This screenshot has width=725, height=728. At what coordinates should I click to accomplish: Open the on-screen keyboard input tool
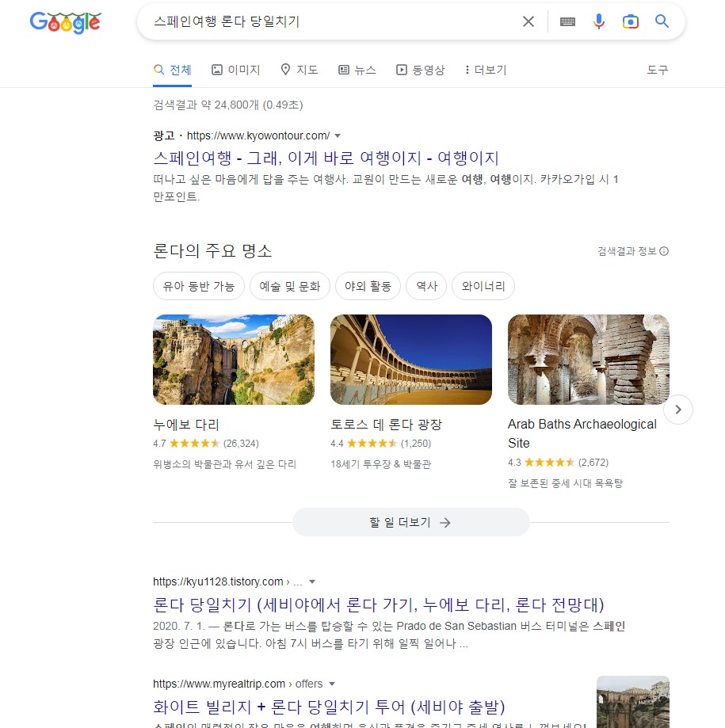pyautogui.click(x=567, y=22)
